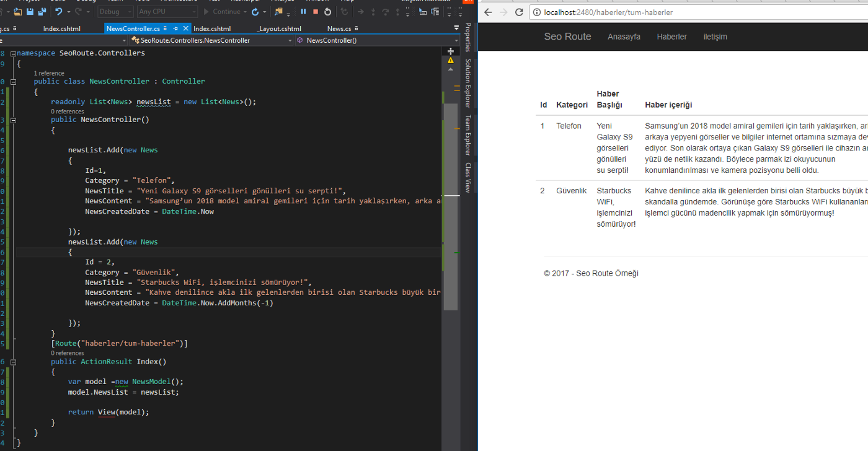
Task: Switch to Index.cshtml tab next to NewsController.cs
Action: point(212,28)
